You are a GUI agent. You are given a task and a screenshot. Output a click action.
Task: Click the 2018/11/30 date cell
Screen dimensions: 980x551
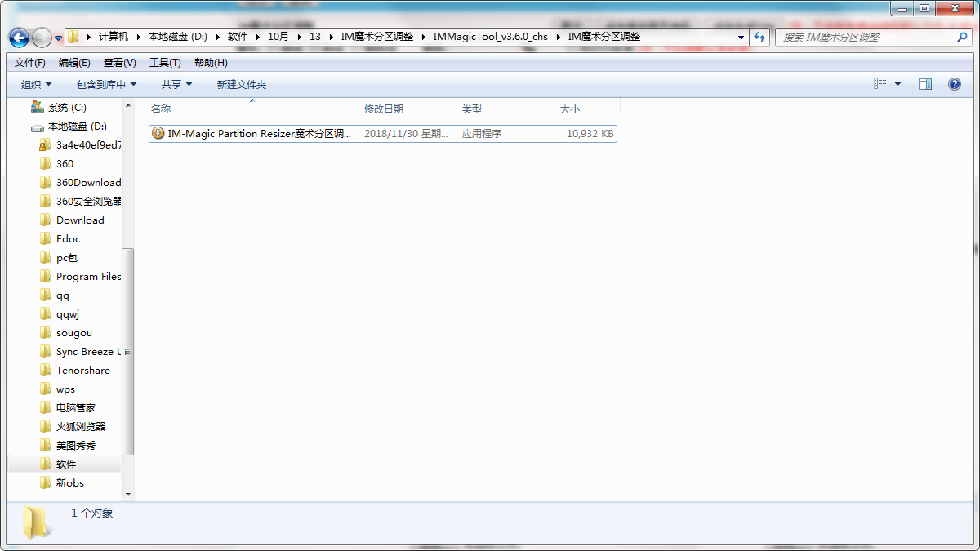[406, 133]
